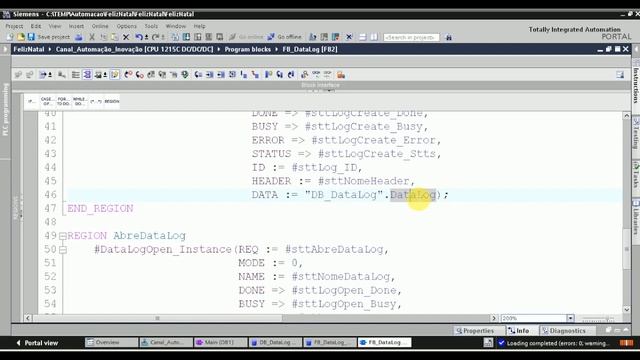Screen dimensions: 640x360
Task: Switch to the DB_DataLog editor tab
Action: [x=275, y=342]
